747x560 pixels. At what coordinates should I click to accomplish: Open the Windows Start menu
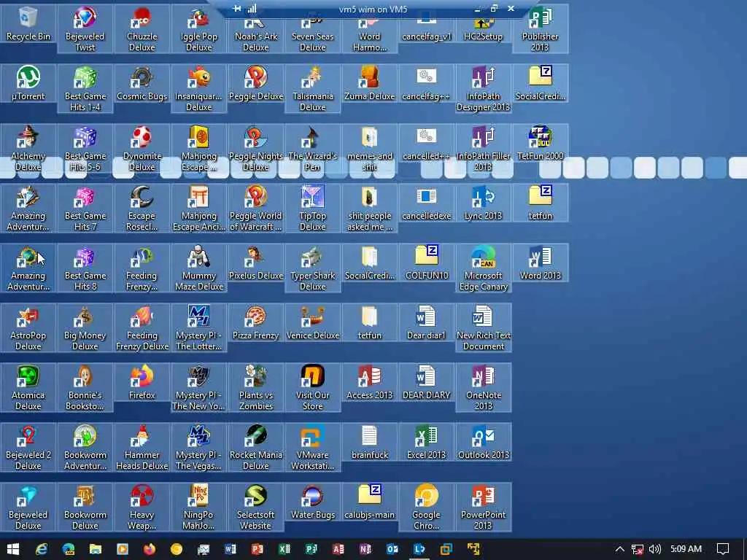[13, 549]
